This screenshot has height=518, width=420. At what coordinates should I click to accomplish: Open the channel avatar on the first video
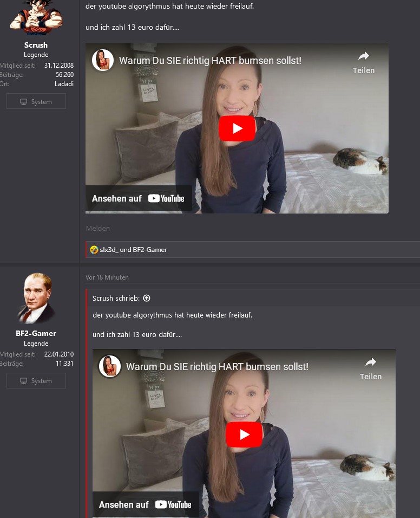point(103,60)
